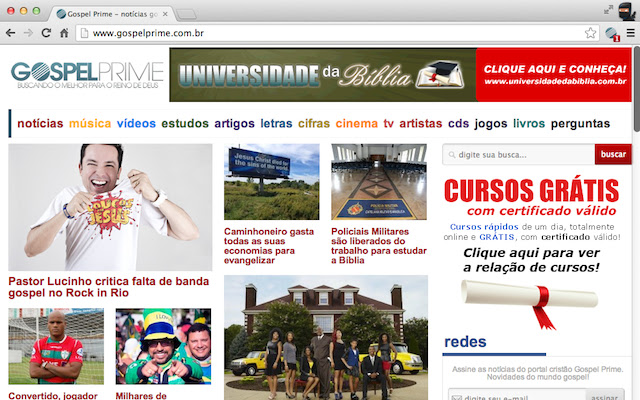
Task: Open 'Pastor Lucinho critica falta de banda' headline
Action: 109,287
